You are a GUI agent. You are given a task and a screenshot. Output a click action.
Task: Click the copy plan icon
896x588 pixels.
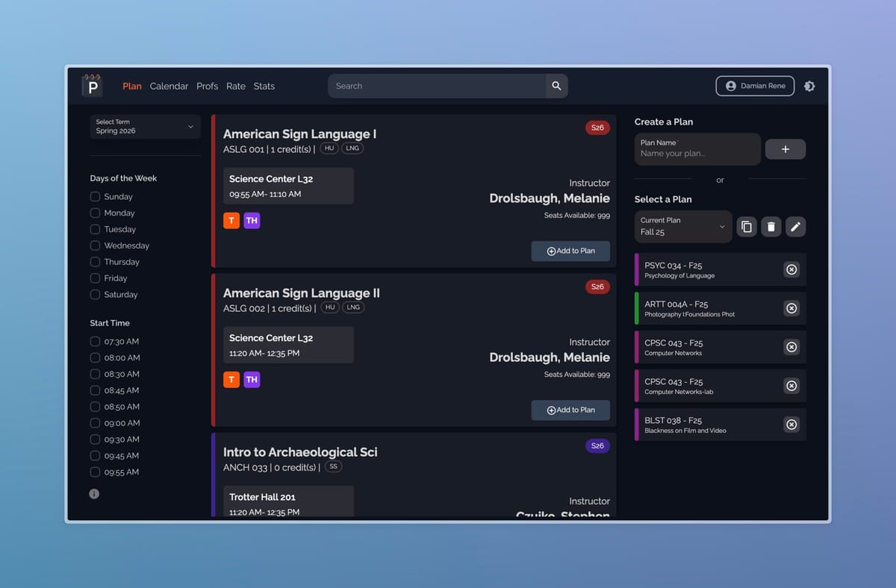click(x=747, y=226)
